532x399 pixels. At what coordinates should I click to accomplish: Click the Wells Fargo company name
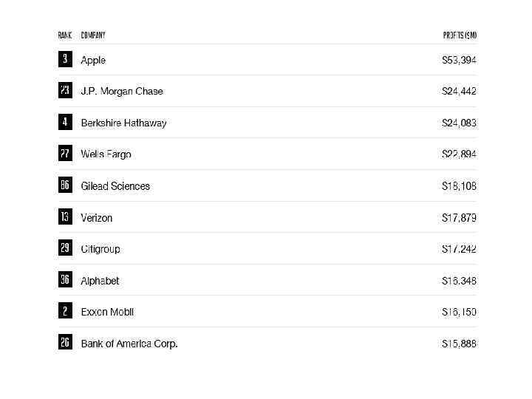point(106,154)
